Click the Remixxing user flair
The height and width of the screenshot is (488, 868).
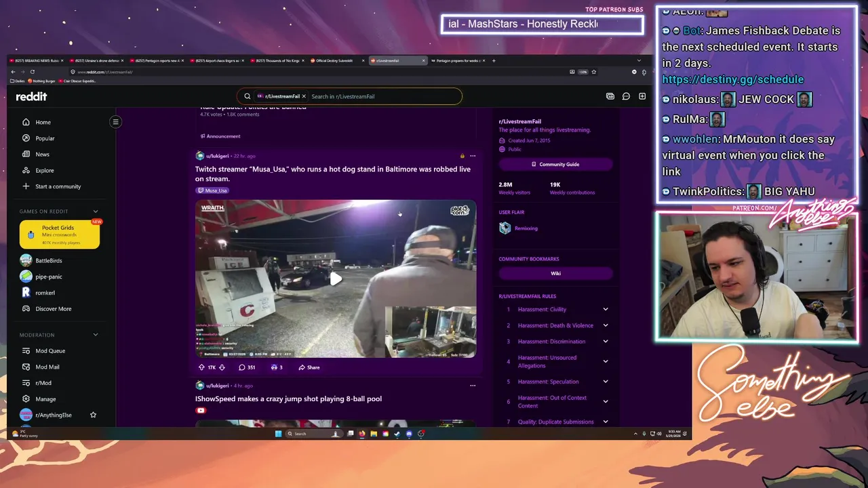click(526, 228)
